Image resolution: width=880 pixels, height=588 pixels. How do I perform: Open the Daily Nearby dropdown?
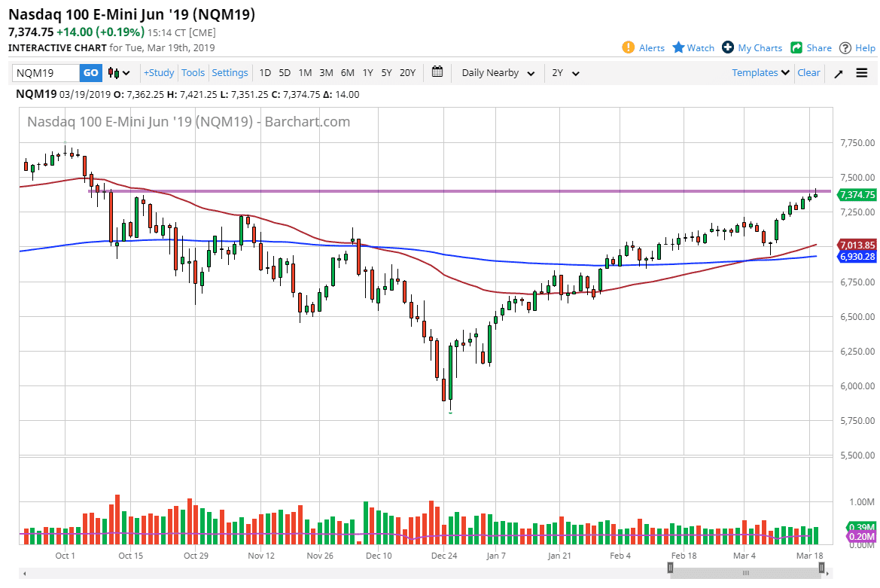[x=493, y=73]
